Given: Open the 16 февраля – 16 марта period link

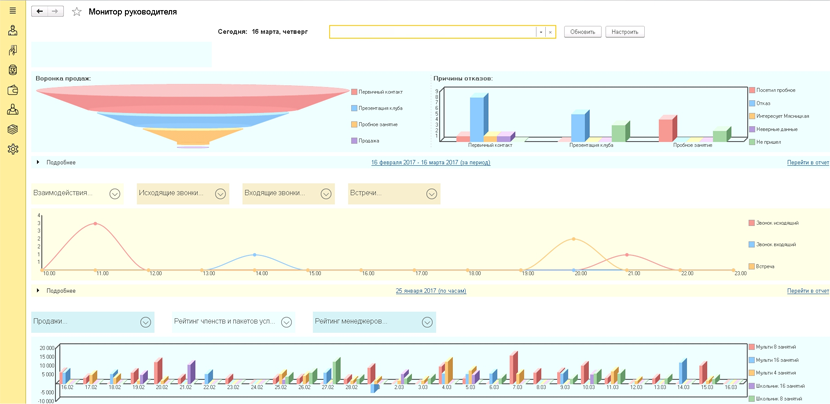Looking at the screenshot, I should click(430, 162).
